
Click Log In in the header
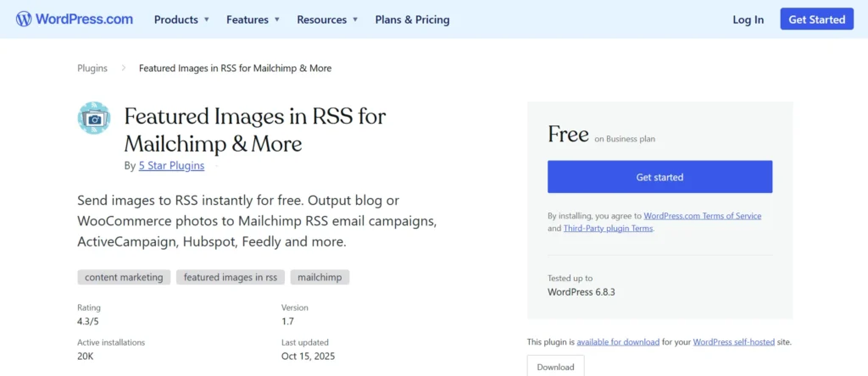748,19
